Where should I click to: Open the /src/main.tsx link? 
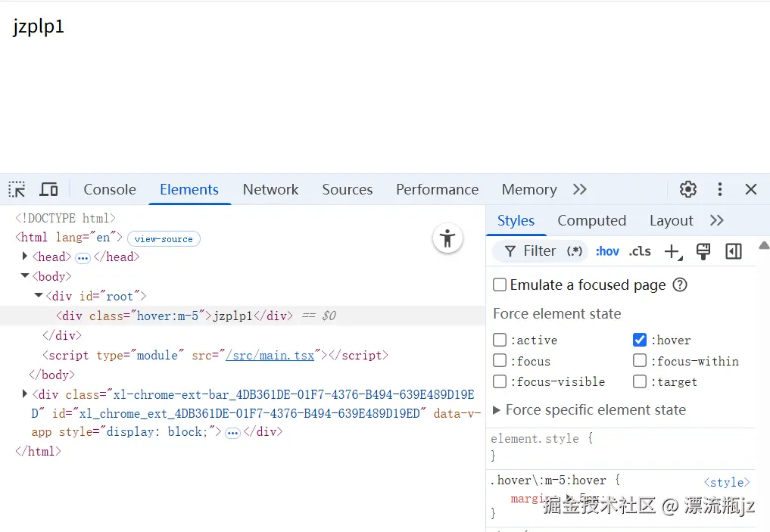click(270, 355)
